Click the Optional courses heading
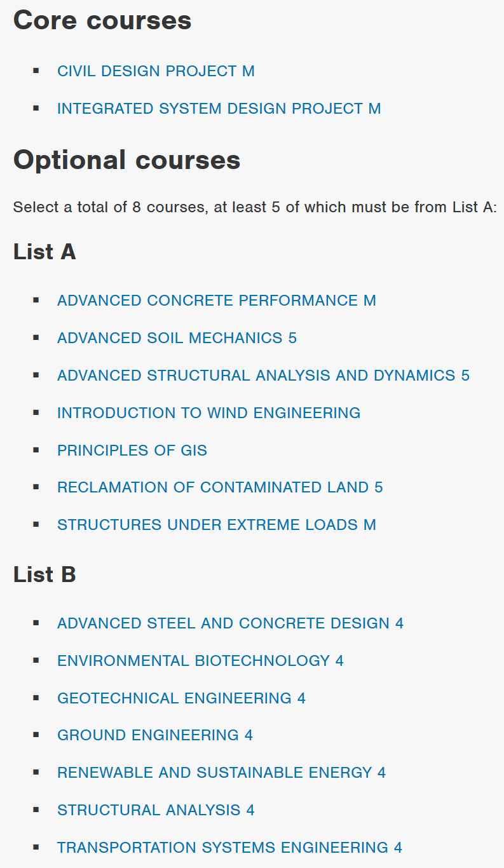Image resolution: width=504 pixels, height=868 pixels. 126,159
